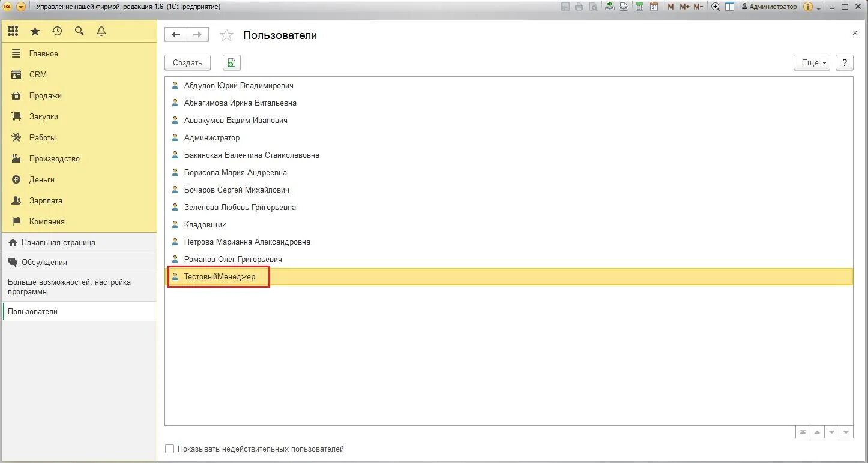Click the M- memory subtract button
Image resolution: width=868 pixels, height=463 pixels.
pos(698,7)
